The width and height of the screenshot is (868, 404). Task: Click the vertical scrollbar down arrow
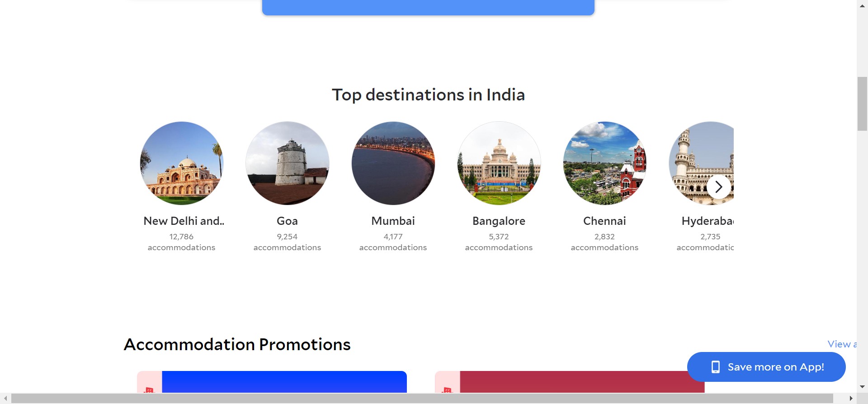[x=862, y=387]
